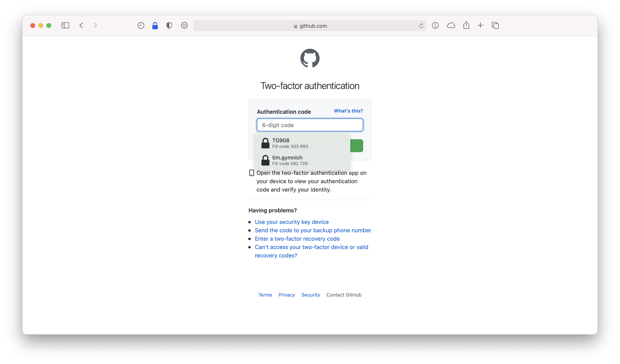Image resolution: width=620 pixels, height=364 pixels.
Task: Open the info circle toolbar icon
Action: [435, 25]
